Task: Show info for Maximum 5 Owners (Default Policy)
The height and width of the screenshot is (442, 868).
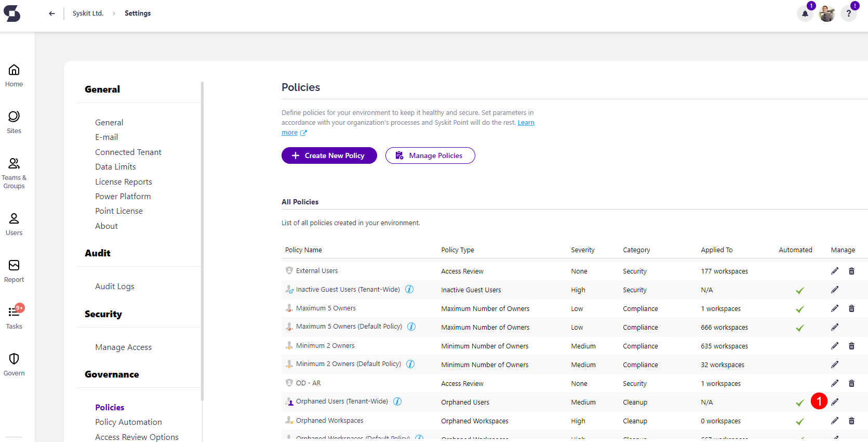Action: 411,327
